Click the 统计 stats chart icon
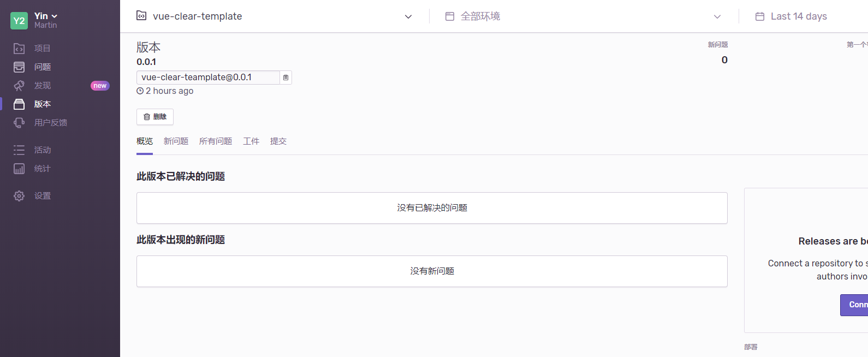868x357 pixels. pyautogui.click(x=19, y=169)
